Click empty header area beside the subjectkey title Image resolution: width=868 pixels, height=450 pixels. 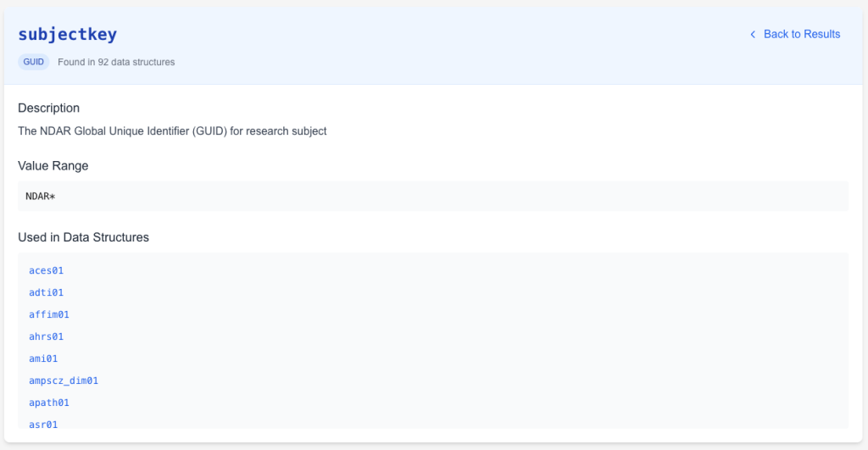pos(424,35)
